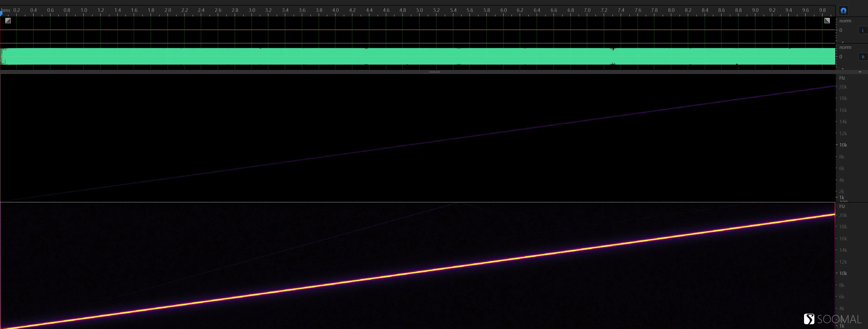Click the 9.8 mark on time ruler
Viewport: 868px width, 329px height.
pos(823,10)
